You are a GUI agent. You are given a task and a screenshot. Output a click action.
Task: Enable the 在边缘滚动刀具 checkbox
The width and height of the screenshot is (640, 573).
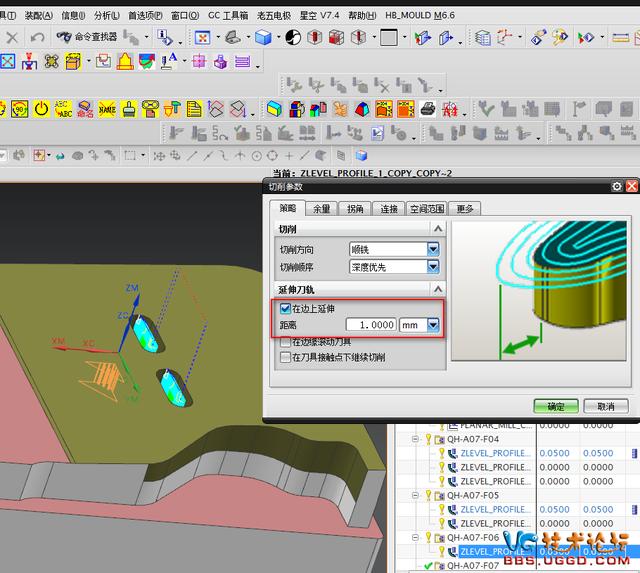pyautogui.click(x=286, y=342)
